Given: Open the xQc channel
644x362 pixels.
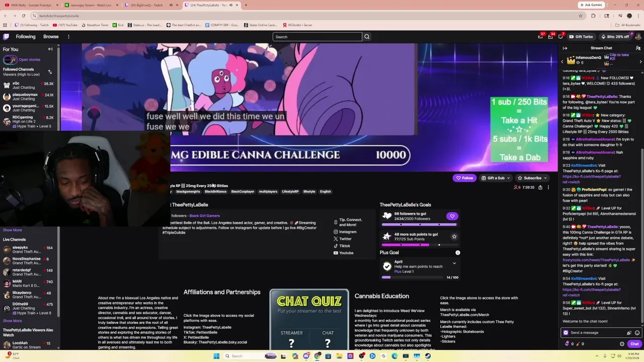Looking at the screenshot, I should (x=29, y=85).
